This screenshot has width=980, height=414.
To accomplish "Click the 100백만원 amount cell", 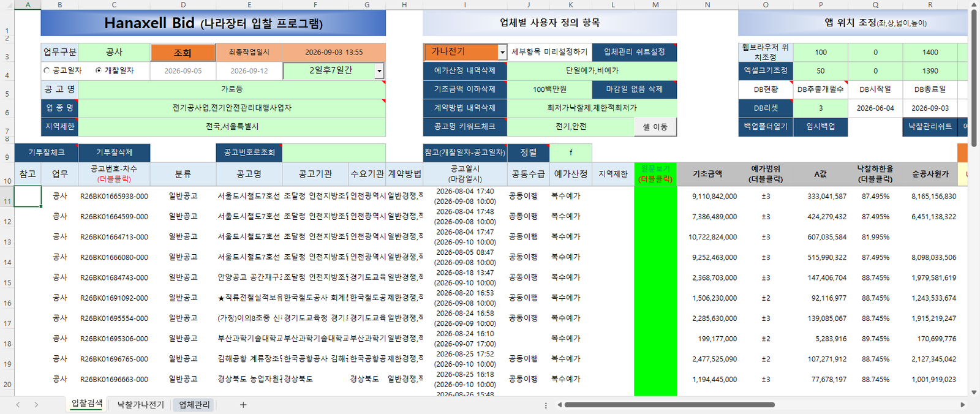I will [x=549, y=89].
